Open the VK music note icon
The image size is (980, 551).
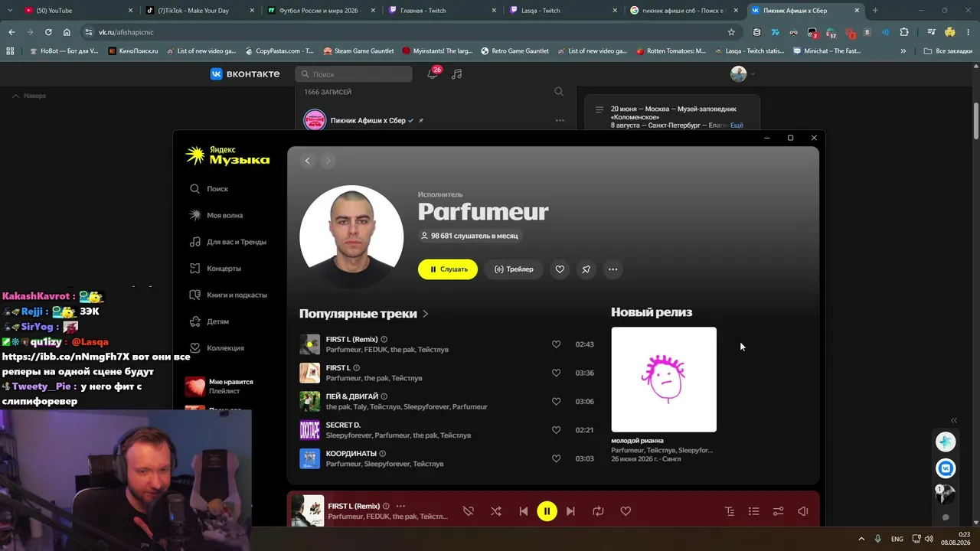(x=457, y=74)
